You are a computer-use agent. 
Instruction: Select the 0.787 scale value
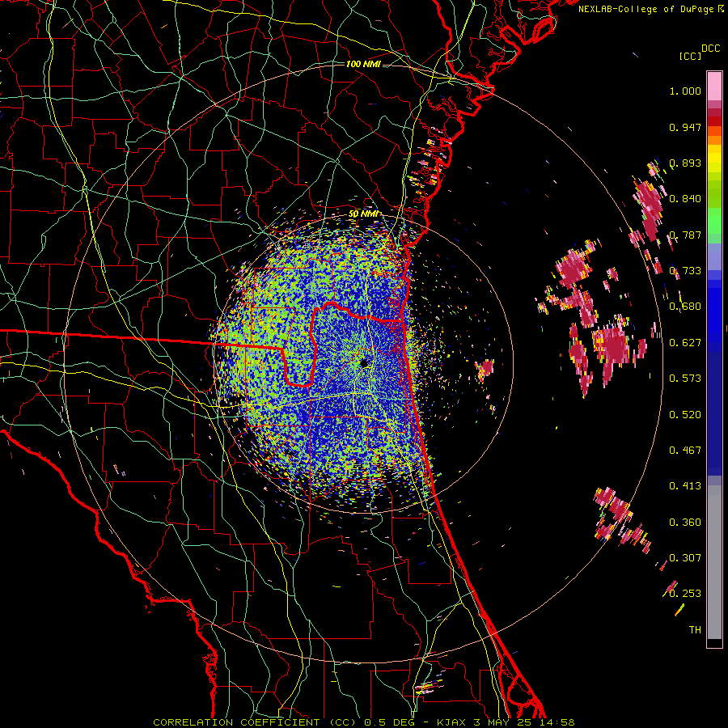point(685,235)
